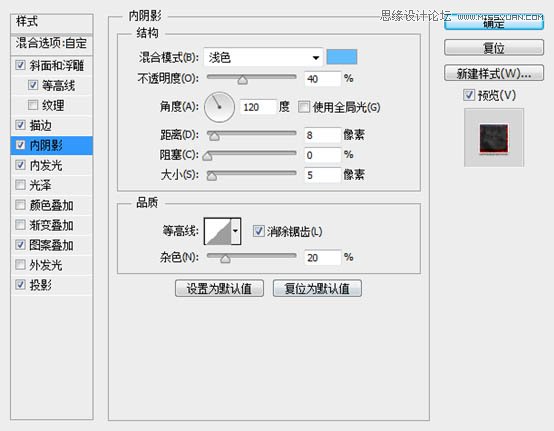Open the 等高线 contour picker arrow

(236, 231)
